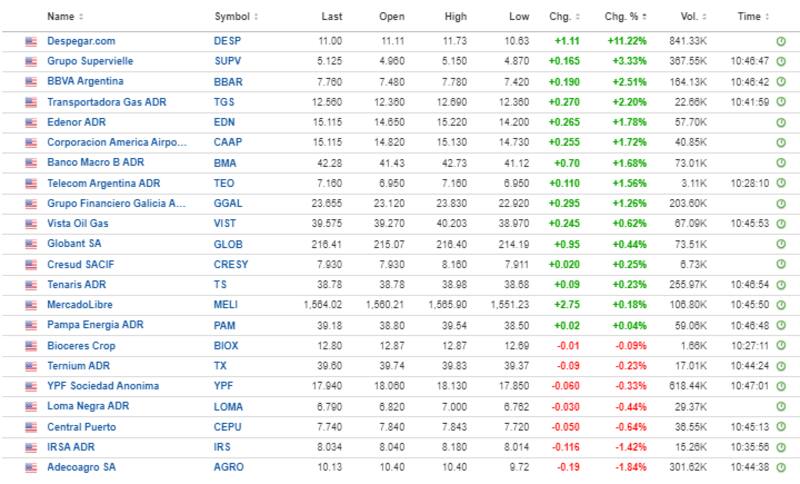Click the flag beside YPF Sociedad Anonima
The image size is (800, 484).
tap(31, 385)
